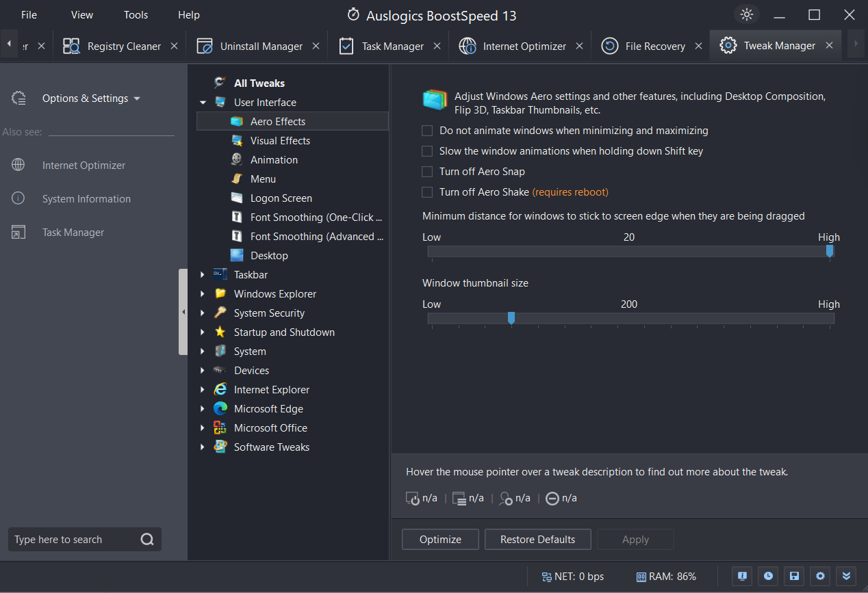Expand the Startup and Shutdown node
868x593 pixels.
coord(203,332)
